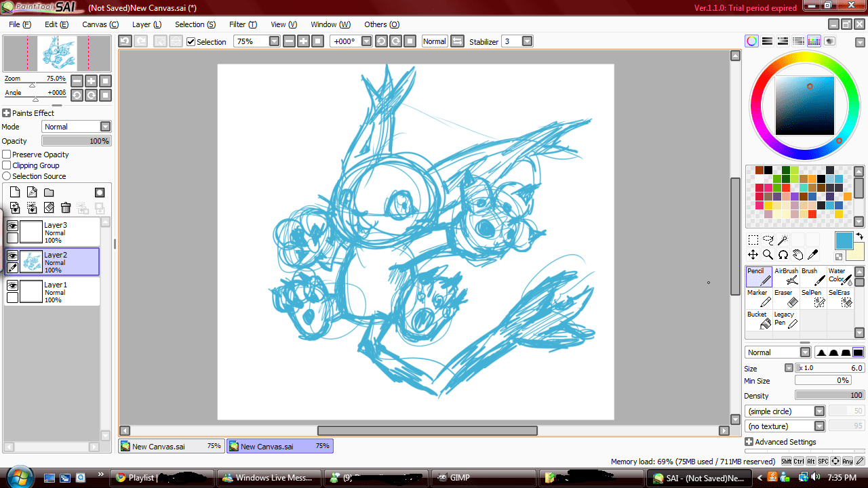The height and width of the screenshot is (488, 868).
Task: Click the foreground blue color swatch
Action: click(x=844, y=240)
